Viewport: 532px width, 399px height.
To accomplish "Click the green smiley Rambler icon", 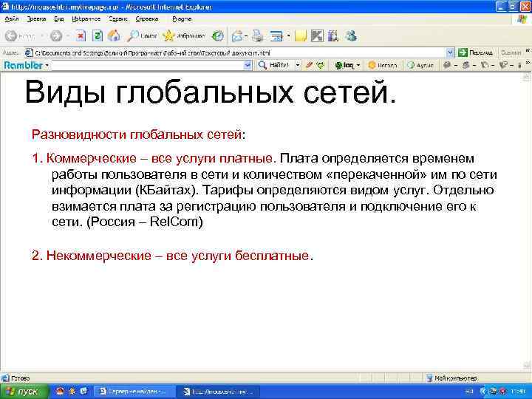I will tap(321, 65).
